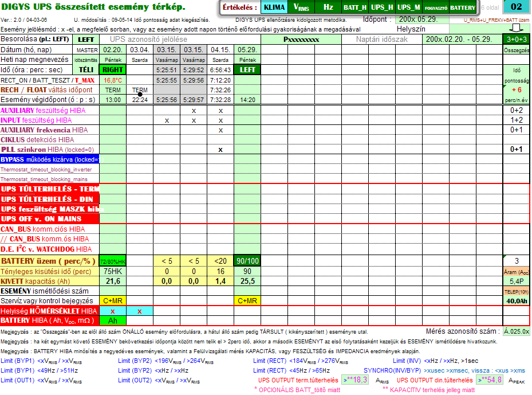The height and width of the screenshot is (395, 532).
Task: Click the 'Limit (RECT) <45Hz / >65Hz' text
Action: 291,370
